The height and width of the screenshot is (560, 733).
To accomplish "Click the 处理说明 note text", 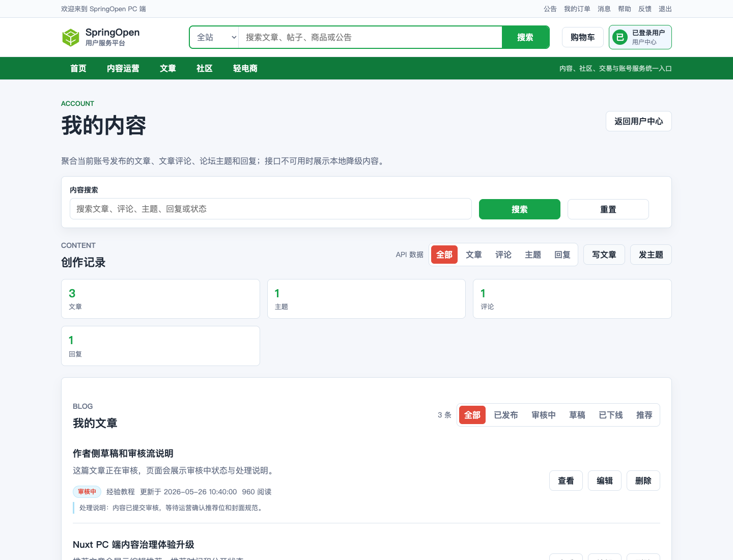I will (x=172, y=508).
